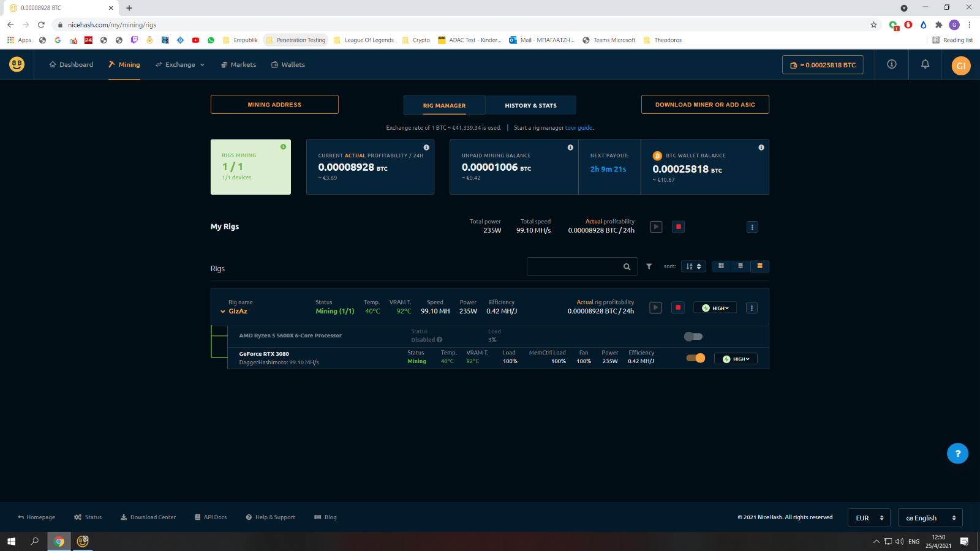
Task: Click the NiceHash logo icon
Action: 17,64
